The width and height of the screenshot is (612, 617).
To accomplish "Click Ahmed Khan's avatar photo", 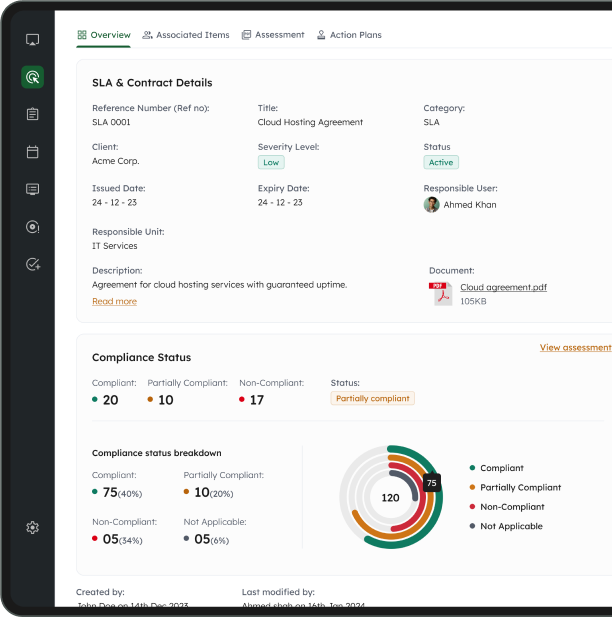I will (431, 205).
